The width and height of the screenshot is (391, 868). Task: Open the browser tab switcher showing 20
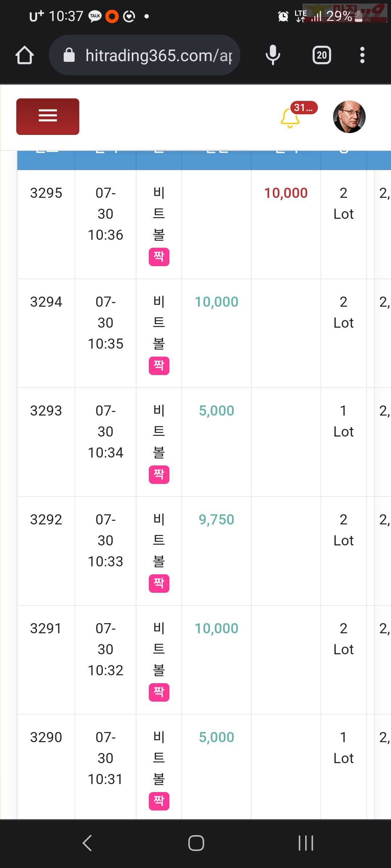322,55
